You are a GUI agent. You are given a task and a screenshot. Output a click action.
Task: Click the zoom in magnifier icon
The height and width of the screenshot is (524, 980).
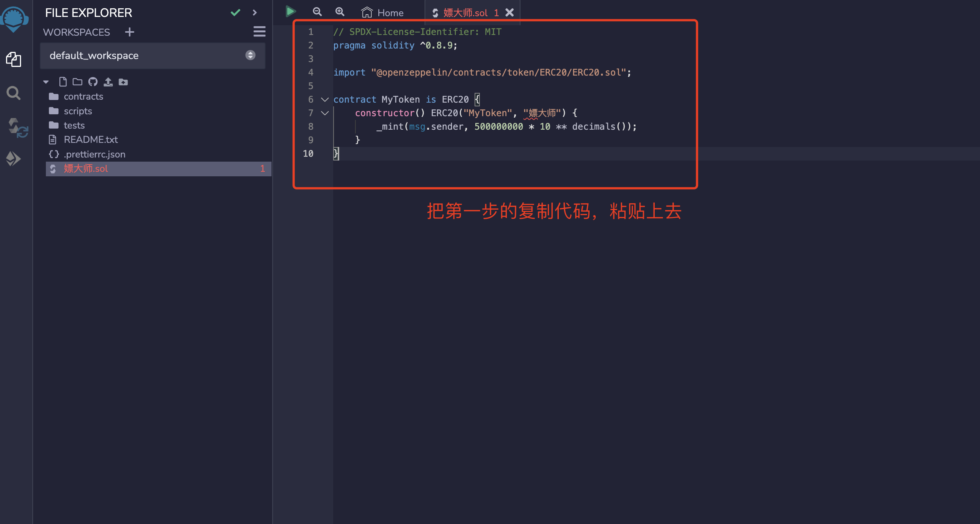click(x=340, y=12)
